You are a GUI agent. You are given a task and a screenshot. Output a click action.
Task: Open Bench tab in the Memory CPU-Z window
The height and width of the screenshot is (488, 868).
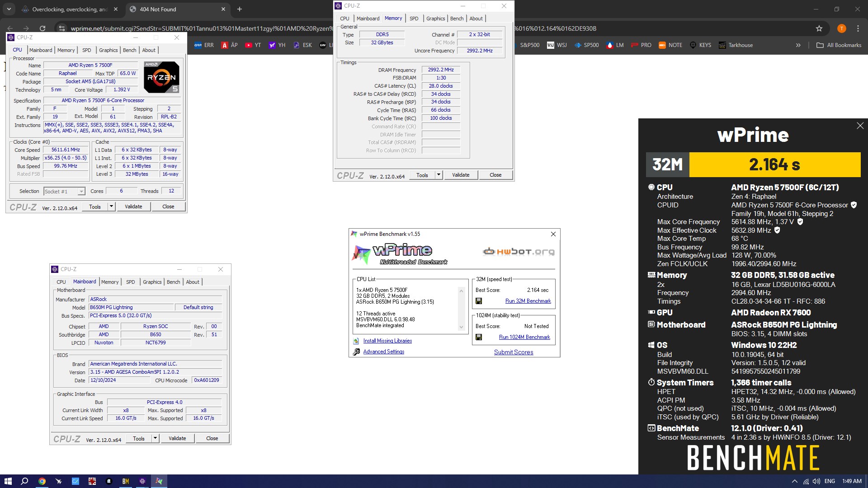pyautogui.click(x=457, y=19)
